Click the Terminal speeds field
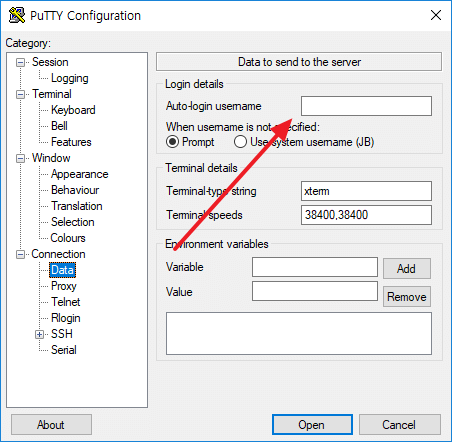 coord(366,215)
